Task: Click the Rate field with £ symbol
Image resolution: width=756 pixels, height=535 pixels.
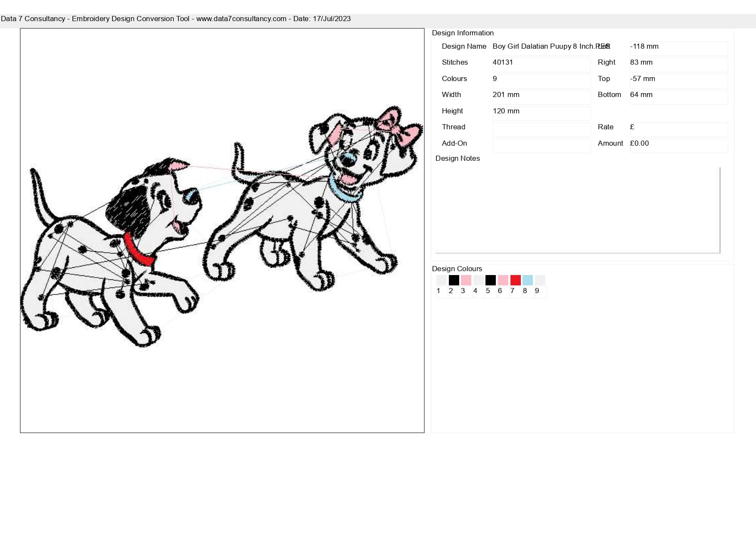Action: [x=679, y=129]
